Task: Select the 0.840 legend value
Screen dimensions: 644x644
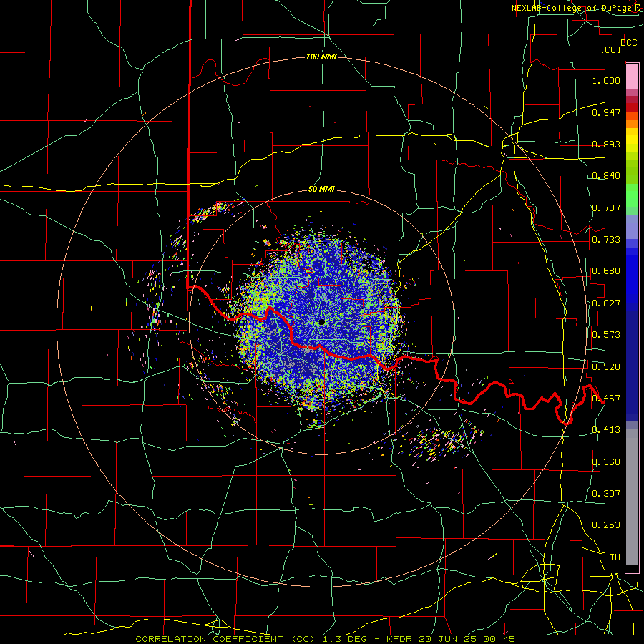Action: pyautogui.click(x=606, y=176)
